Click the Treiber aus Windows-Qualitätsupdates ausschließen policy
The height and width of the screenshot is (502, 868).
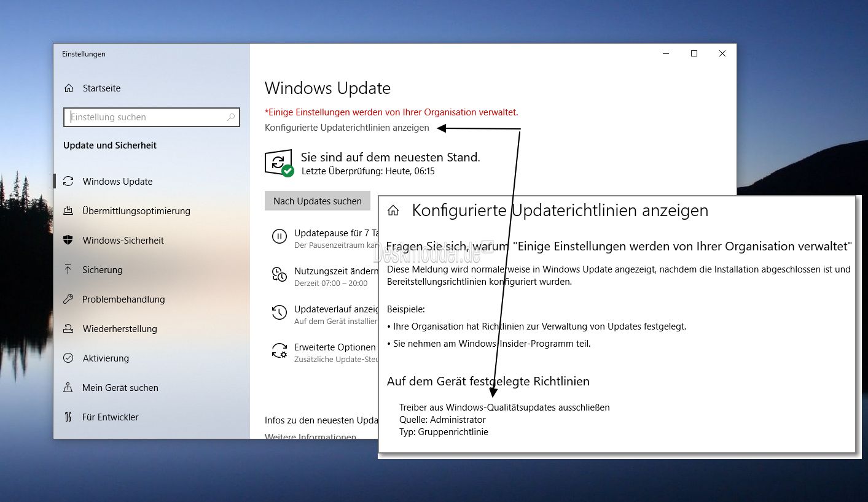(504, 407)
